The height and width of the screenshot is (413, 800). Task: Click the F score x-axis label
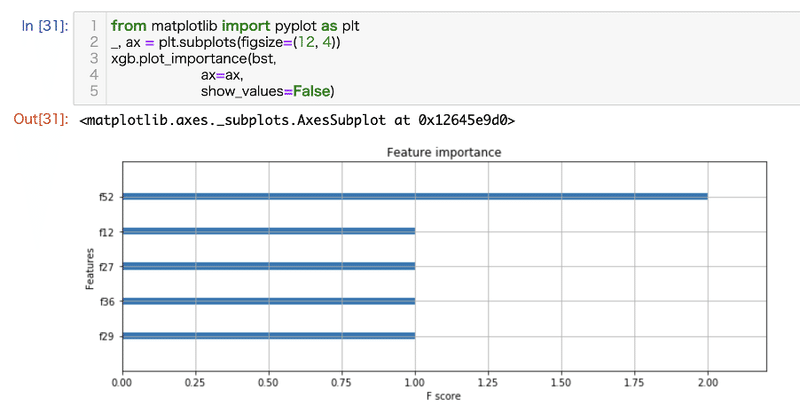pyautogui.click(x=443, y=399)
